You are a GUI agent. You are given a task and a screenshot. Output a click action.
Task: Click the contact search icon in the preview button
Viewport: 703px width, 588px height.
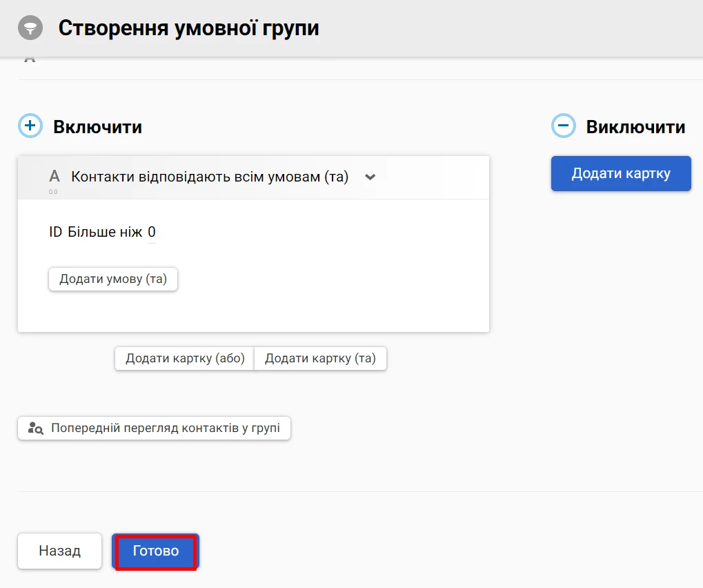(x=35, y=428)
